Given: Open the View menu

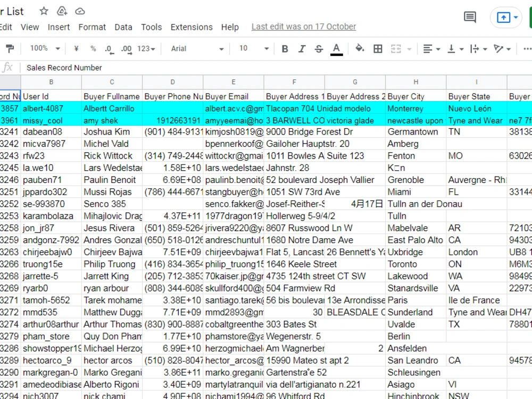Looking at the screenshot, I should click(x=30, y=27).
